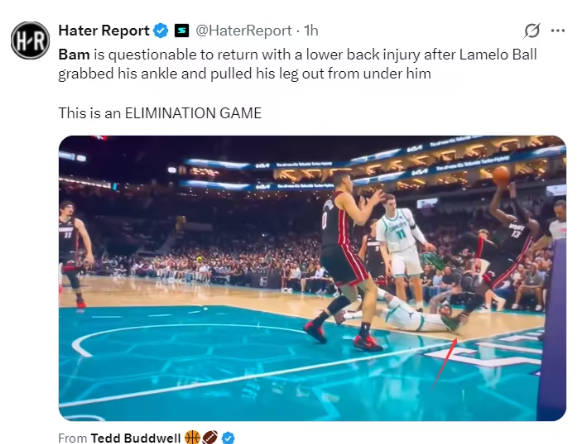Image resolution: width=582 pixels, height=444 pixels.
Task: Click the black affiliate badge beside name
Action: (x=182, y=31)
